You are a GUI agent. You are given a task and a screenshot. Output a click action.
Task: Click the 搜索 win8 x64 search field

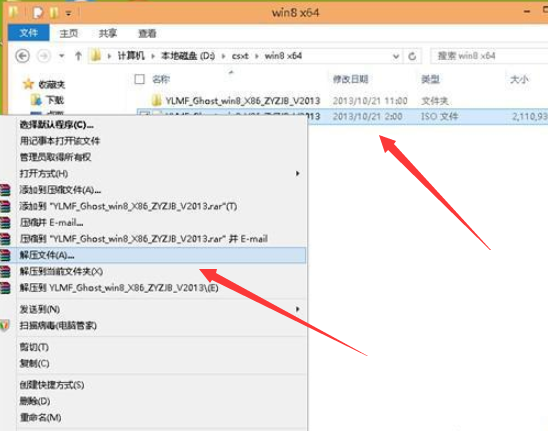pyautogui.click(x=489, y=56)
